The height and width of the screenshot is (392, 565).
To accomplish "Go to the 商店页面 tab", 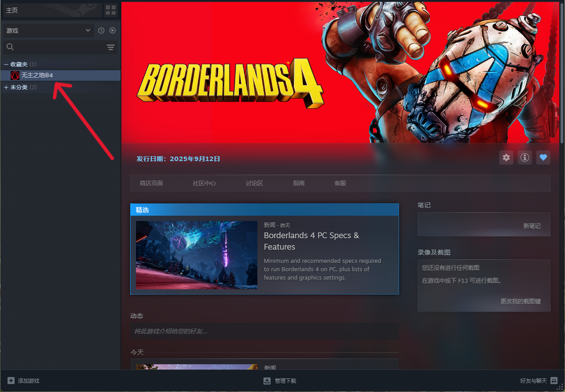I will pos(151,183).
